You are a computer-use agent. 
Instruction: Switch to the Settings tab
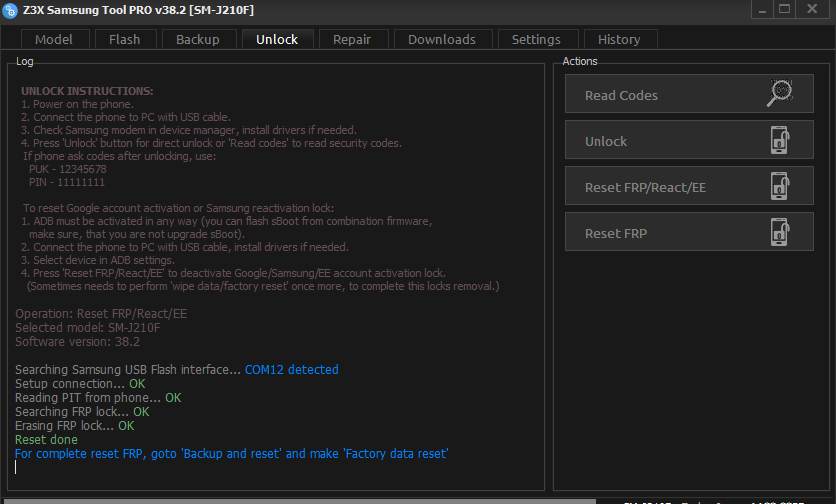tap(536, 39)
